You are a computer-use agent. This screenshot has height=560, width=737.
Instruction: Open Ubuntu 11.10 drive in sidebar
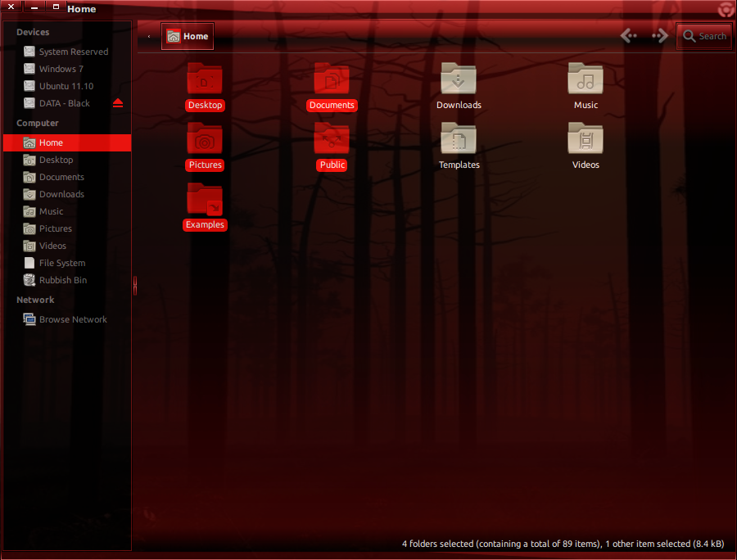[67, 86]
